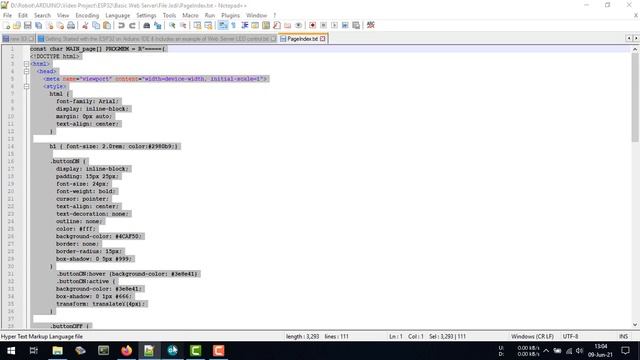Image resolution: width=640 pixels, height=360 pixels.
Task: Open the File menu
Action: pyautogui.click(x=7, y=16)
